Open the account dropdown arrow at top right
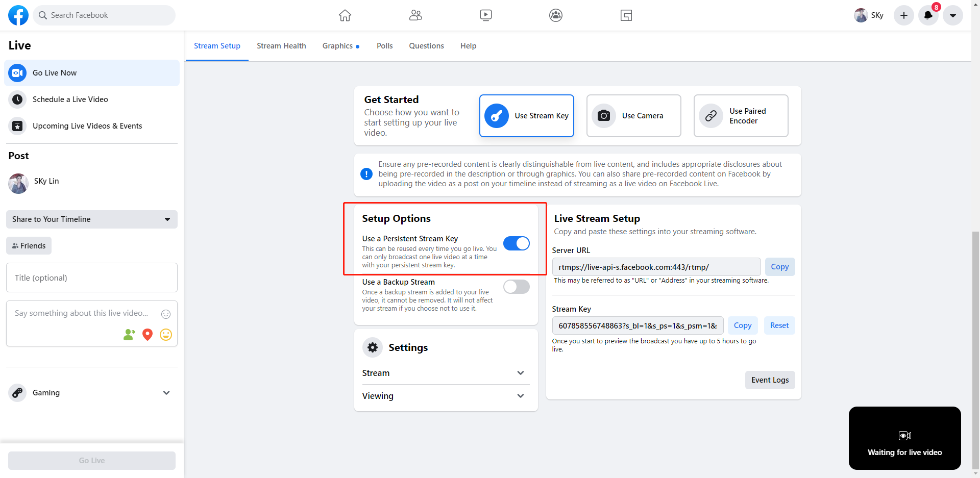Screen dimensions: 980x478 pyautogui.click(x=953, y=15)
